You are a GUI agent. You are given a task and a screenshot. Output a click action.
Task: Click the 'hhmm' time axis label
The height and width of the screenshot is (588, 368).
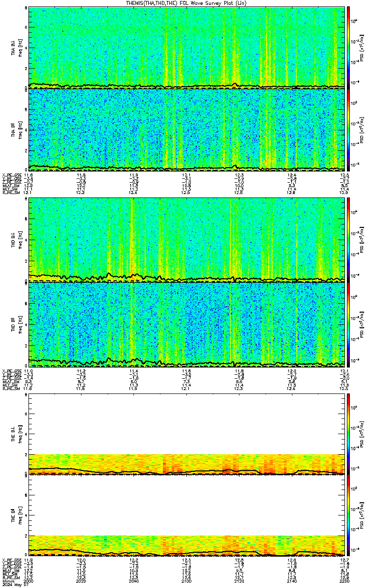(x=7, y=581)
